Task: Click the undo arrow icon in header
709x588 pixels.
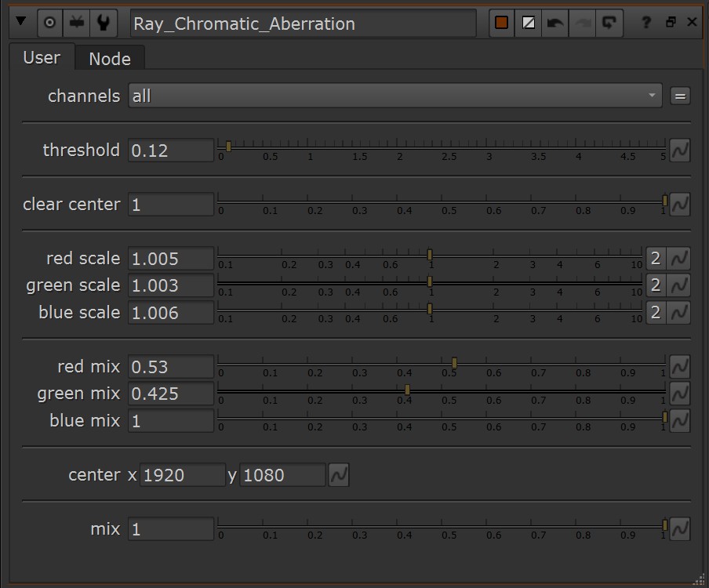Action: 555,23
